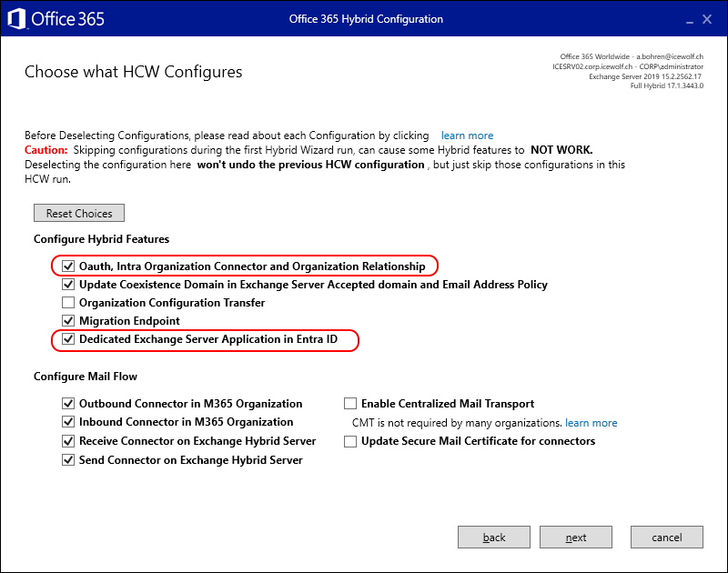
Task: Go back to the previous wizard page
Action: pyautogui.click(x=494, y=538)
